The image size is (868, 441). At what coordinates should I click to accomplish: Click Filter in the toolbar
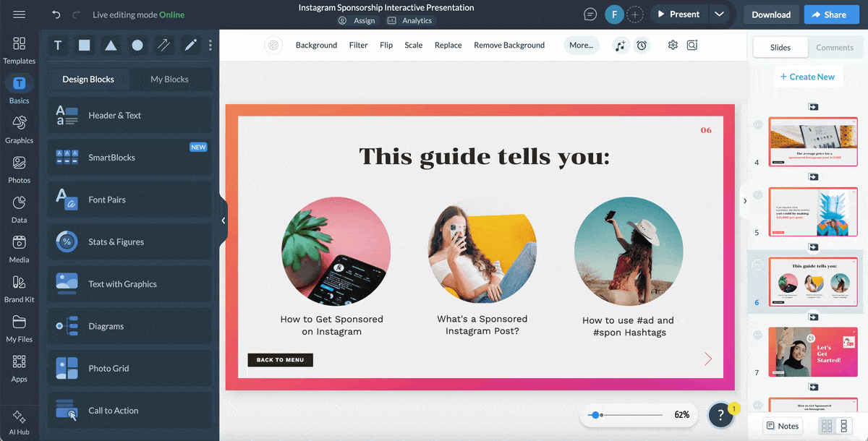pyautogui.click(x=358, y=45)
